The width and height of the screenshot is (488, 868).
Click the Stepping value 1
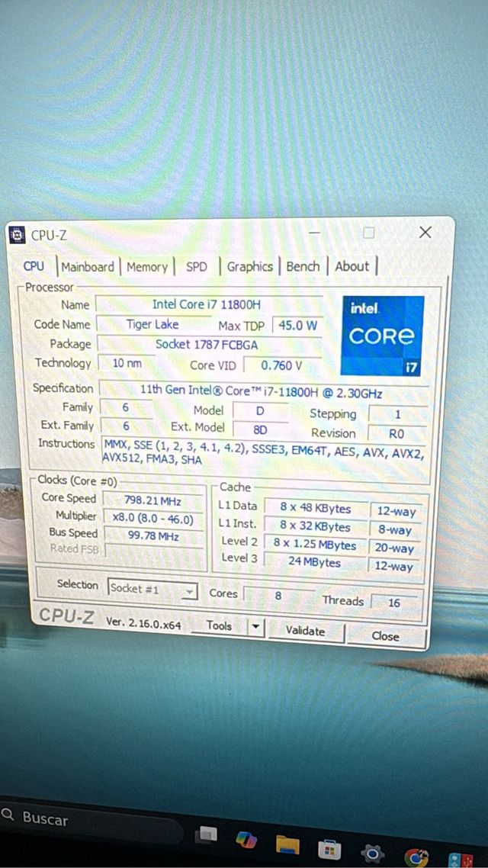pos(397,414)
